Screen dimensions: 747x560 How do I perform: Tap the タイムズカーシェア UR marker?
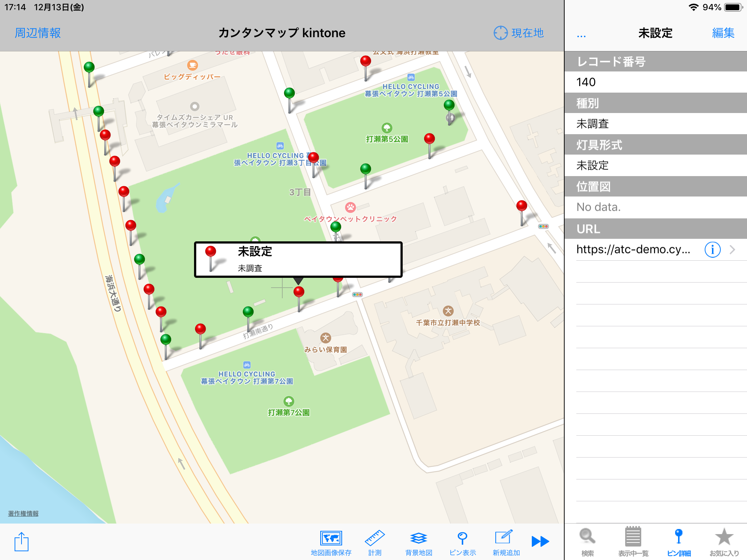tap(195, 106)
